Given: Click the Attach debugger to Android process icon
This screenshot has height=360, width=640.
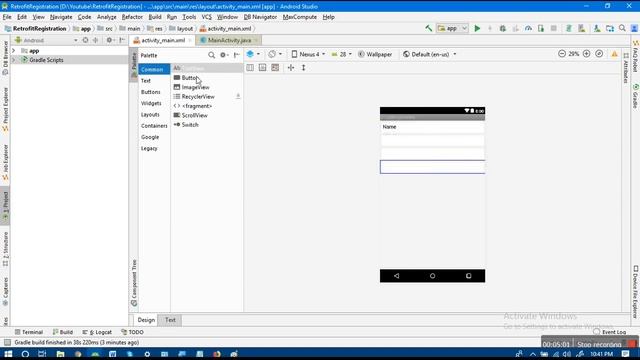Looking at the screenshot, I should [x=541, y=28].
